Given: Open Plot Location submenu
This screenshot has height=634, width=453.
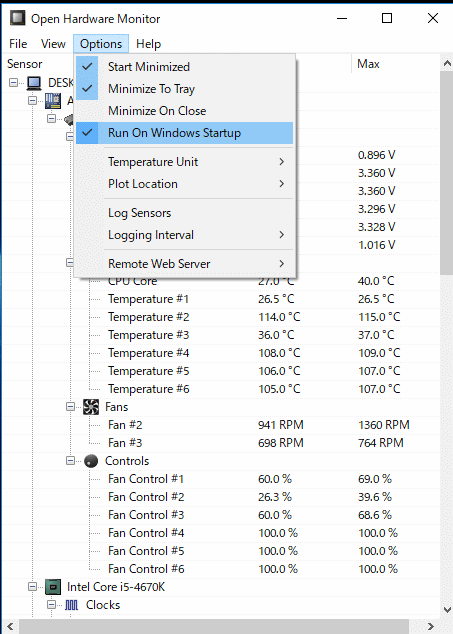Looking at the screenshot, I should click(184, 184).
